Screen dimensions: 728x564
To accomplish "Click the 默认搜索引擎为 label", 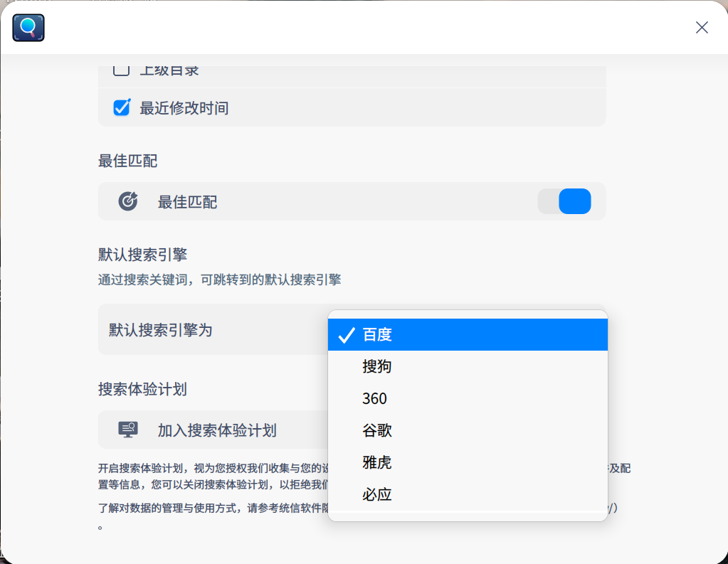I will [x=161, y=330].
